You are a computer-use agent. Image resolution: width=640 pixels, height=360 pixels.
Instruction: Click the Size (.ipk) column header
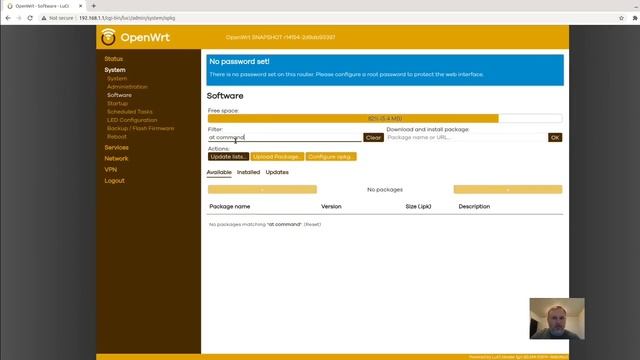pos(418,207)
